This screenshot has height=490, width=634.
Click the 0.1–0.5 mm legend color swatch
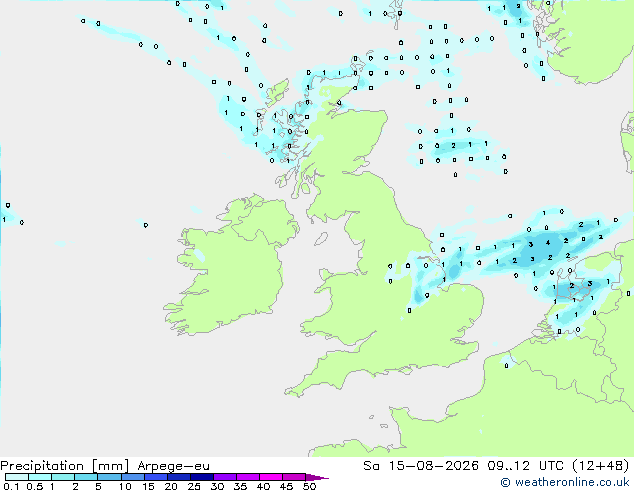[17, 477]
